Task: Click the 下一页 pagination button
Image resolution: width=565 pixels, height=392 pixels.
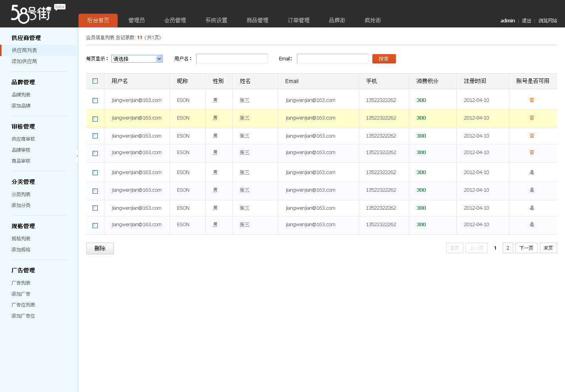Action: pos(527,248)
